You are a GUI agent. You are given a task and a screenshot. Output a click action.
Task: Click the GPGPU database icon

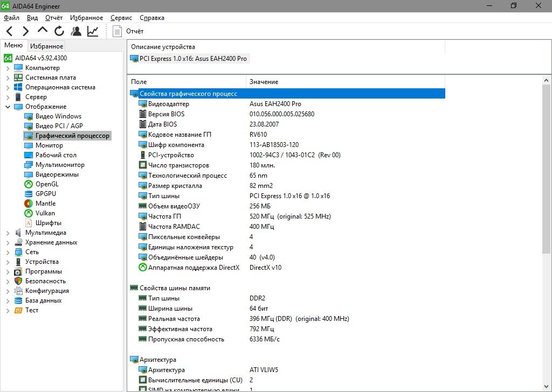pyautogui.click(x=29, y=194)
